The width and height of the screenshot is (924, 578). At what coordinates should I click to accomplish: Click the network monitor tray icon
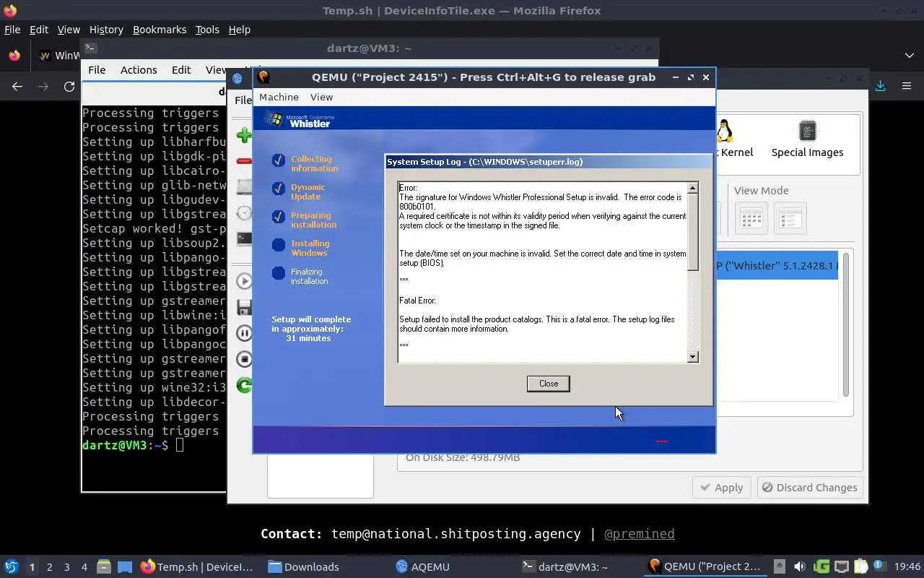point(841,567)
